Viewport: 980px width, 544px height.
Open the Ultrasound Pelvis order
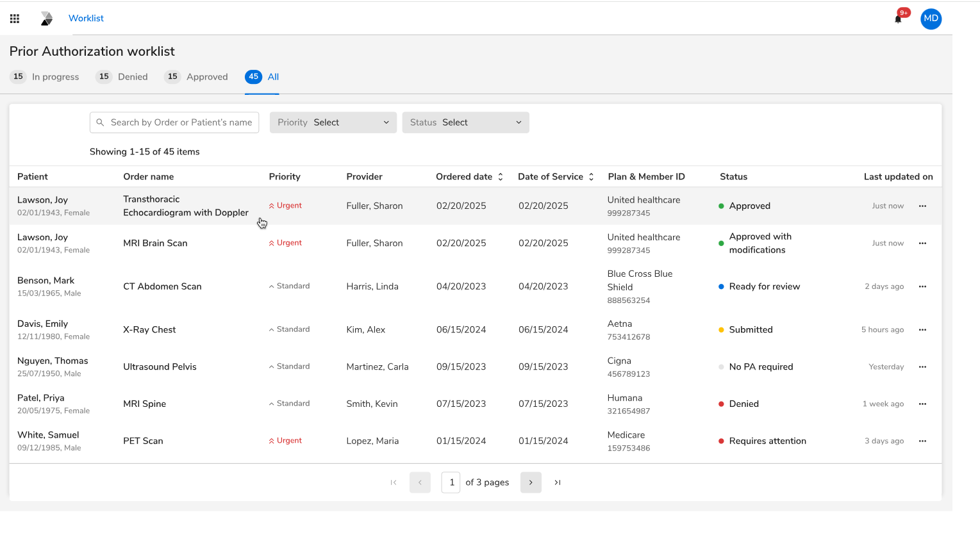[x=160, y=367]
